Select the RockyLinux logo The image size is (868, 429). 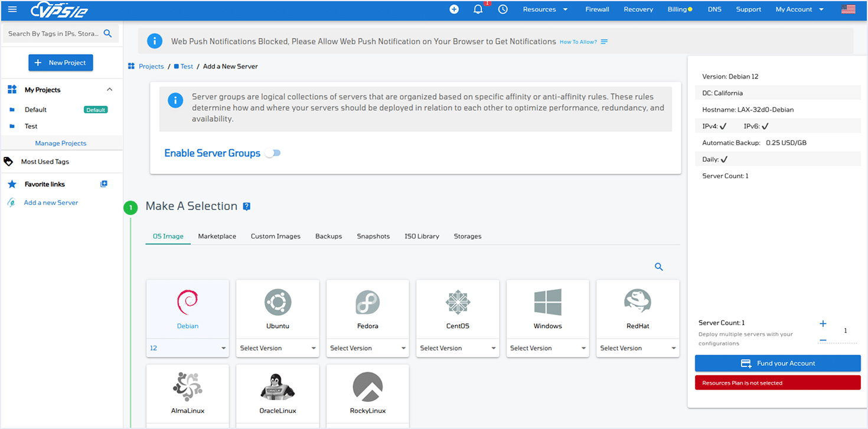(x=367, y=387)
